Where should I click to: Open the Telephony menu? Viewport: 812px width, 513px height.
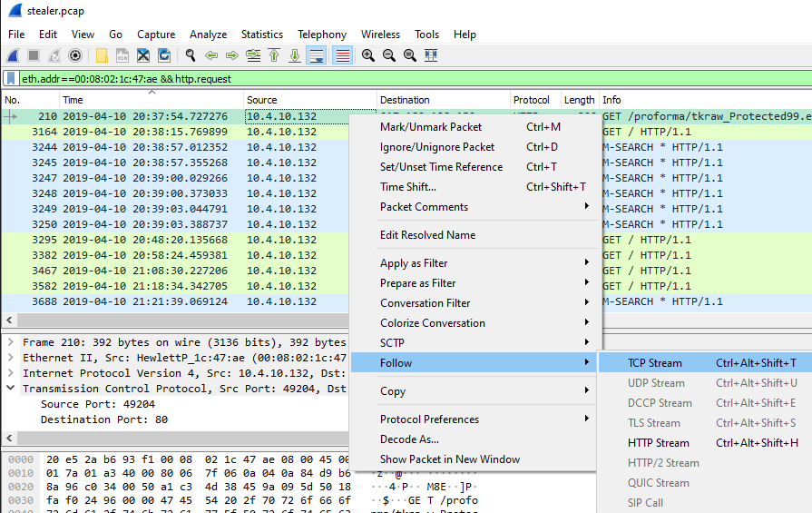(x=321, y=35)
